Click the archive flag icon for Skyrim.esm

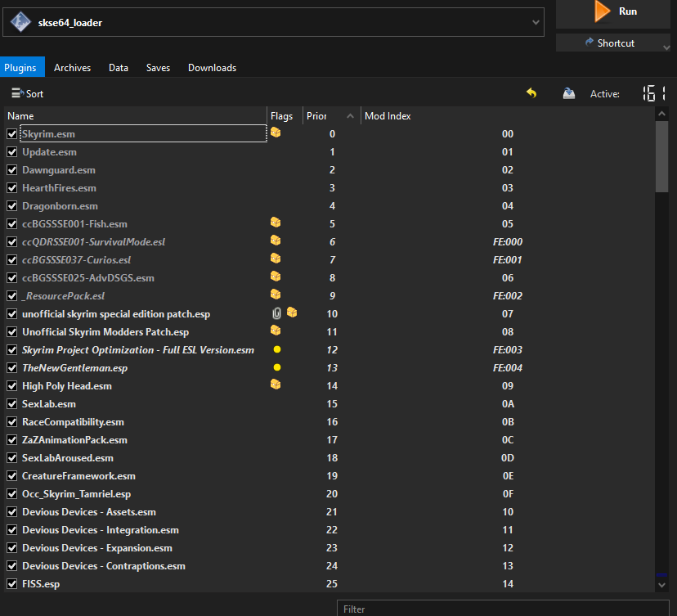276,133
